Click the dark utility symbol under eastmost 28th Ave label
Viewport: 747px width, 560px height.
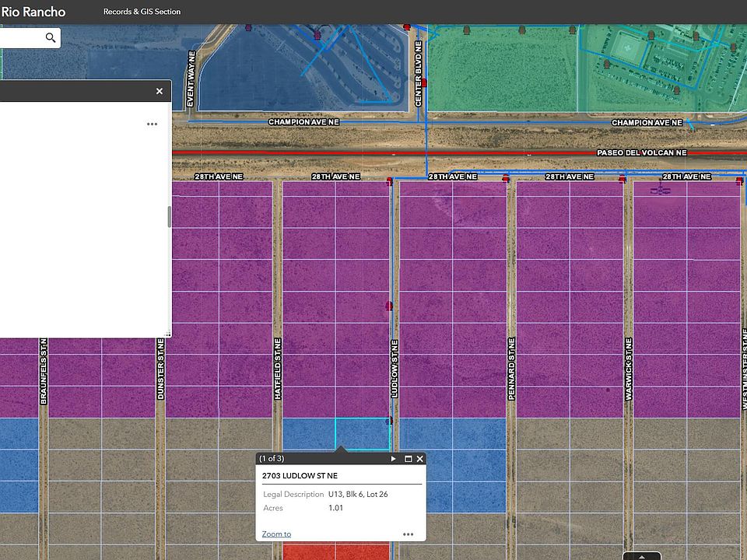coord(661,189)
